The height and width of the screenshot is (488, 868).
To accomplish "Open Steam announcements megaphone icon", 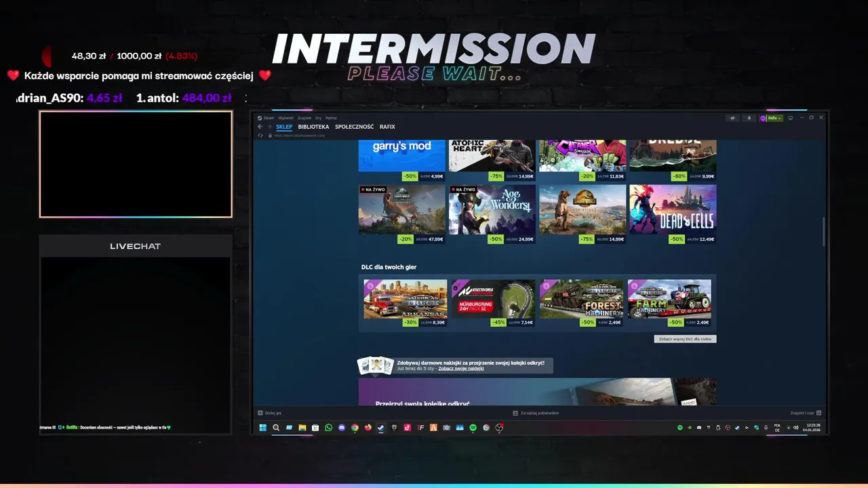I will point(732,118).
